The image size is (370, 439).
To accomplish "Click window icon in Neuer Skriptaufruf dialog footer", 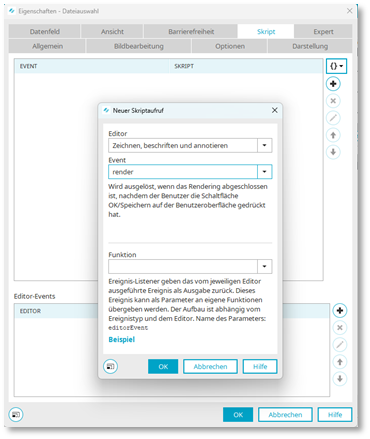I will point(110,367).
